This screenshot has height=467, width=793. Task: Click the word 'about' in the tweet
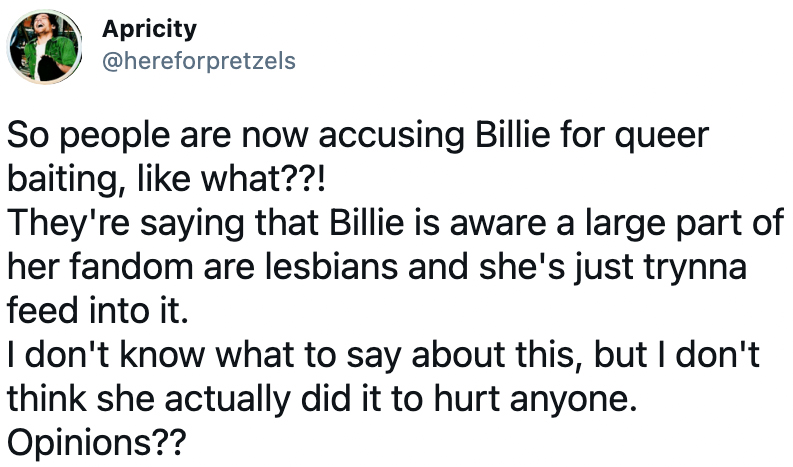(x=458, y=355)
